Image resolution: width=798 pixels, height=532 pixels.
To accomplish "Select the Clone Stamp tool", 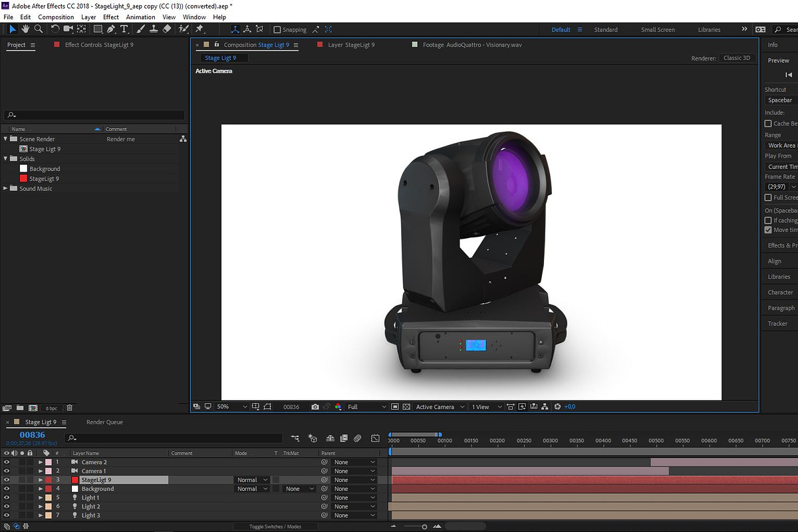I will point(154,29).
